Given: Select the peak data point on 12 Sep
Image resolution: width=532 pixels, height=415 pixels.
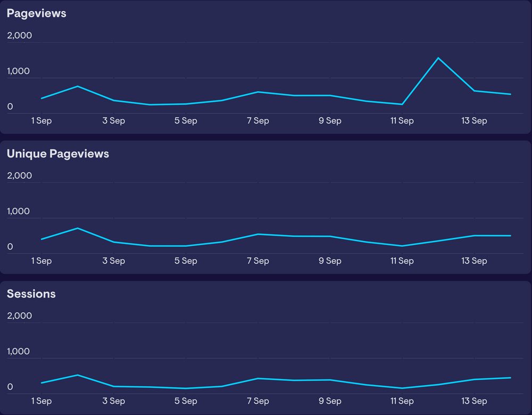Looking at the screenshot, I should [438, 57].
